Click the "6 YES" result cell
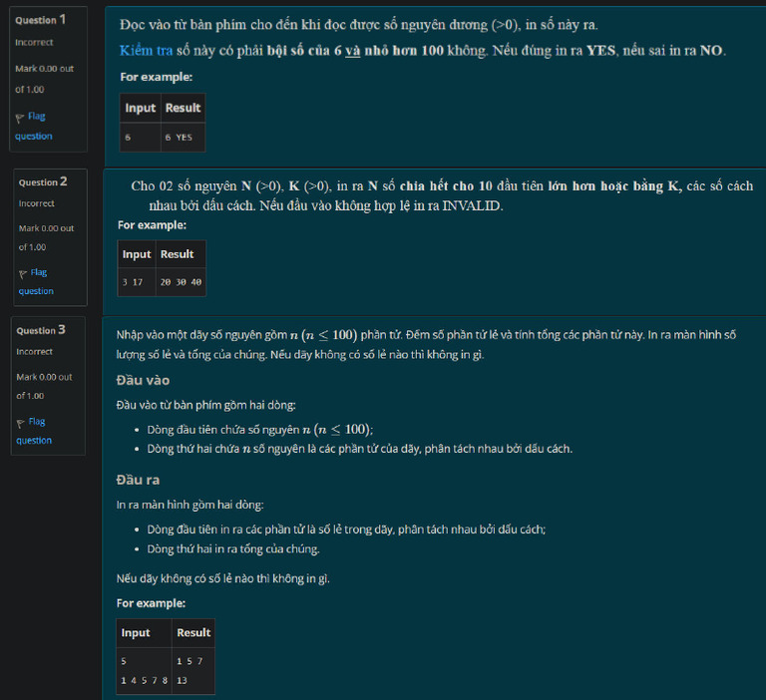The height and width of the screenshot is (700, 766). coord(179,137)
